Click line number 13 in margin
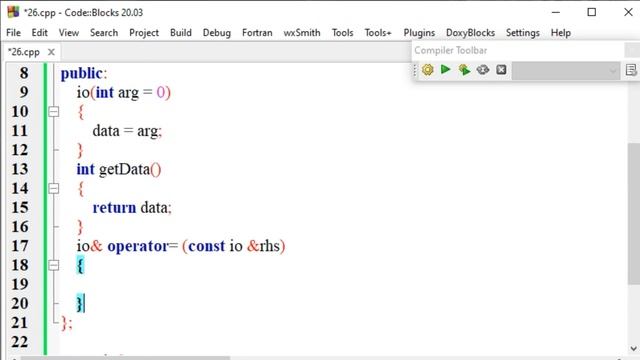 (x=20, y=169)
